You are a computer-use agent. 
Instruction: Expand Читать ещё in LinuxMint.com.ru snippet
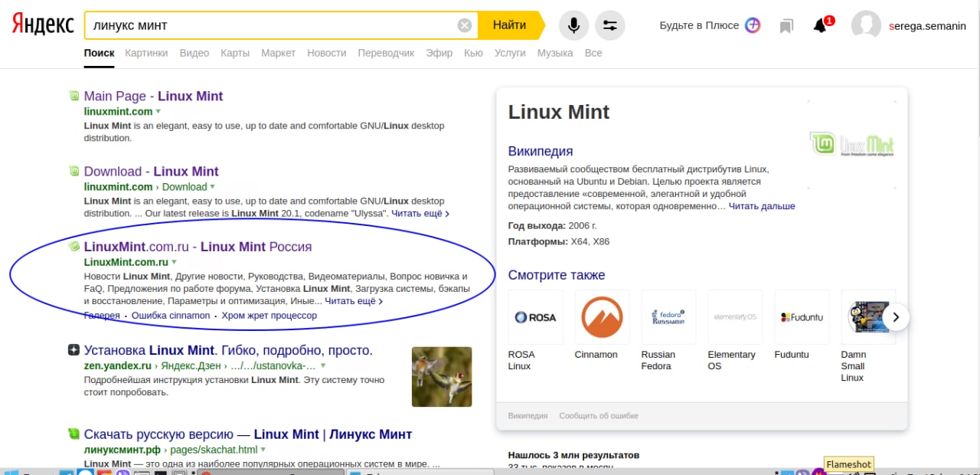[354, 301]
